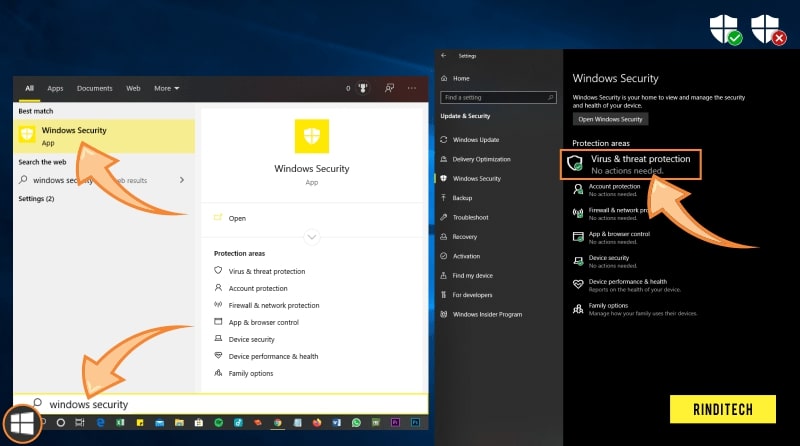Open Windows Insider Program in Settings sidebar
800x446 pixels.
[x=481, y=314]
